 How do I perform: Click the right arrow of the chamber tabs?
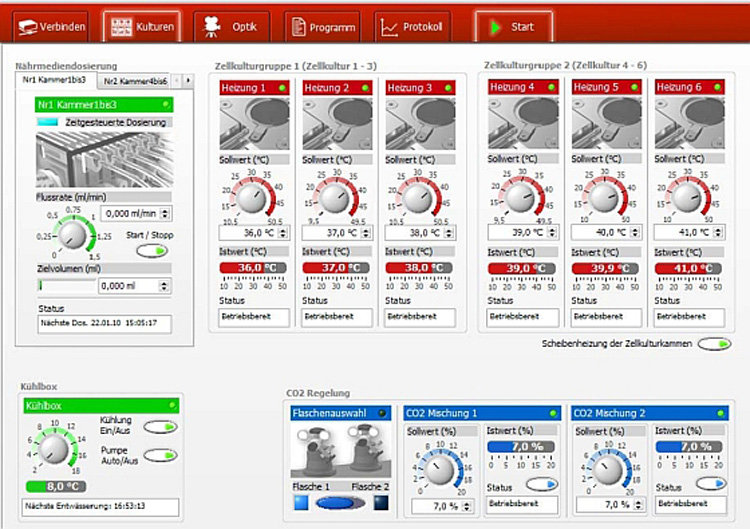tap(188, 81)
